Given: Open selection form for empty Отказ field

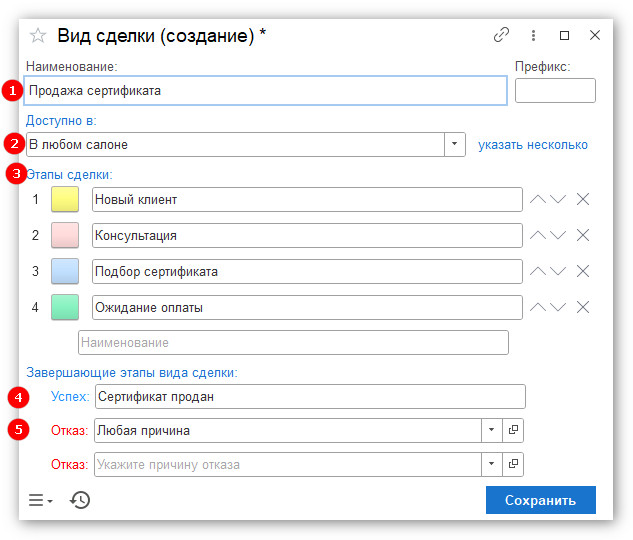Looking at the screenshot, I should (513, 464).
